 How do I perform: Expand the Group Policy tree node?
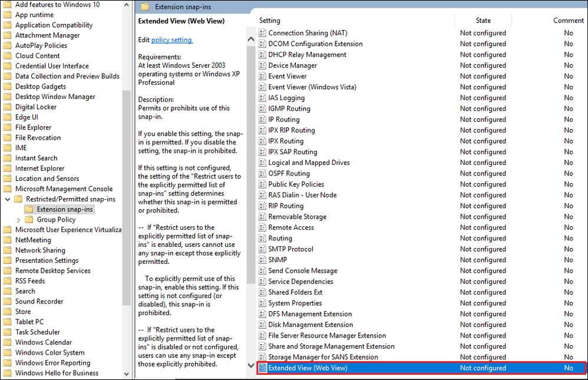(18, 220)
